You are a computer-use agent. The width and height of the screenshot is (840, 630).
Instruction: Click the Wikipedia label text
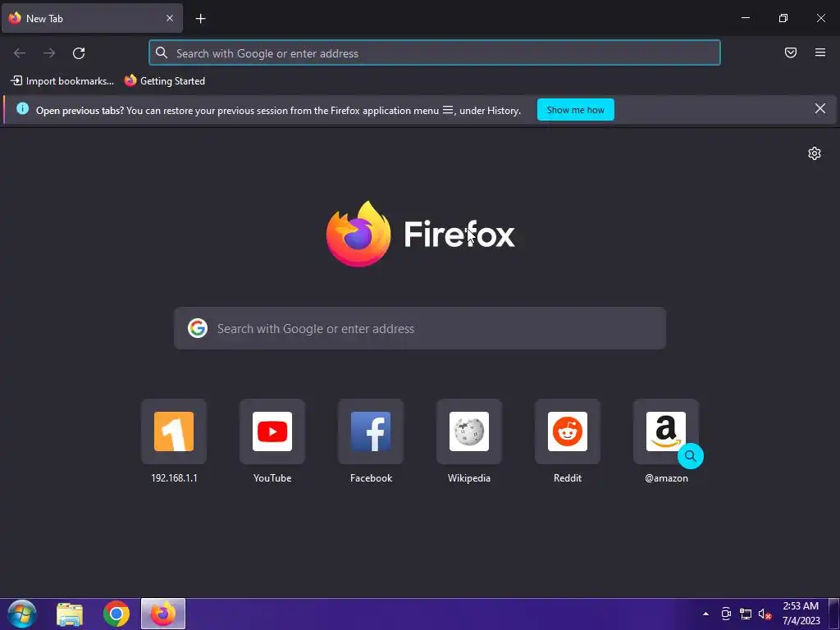point(469,478)
